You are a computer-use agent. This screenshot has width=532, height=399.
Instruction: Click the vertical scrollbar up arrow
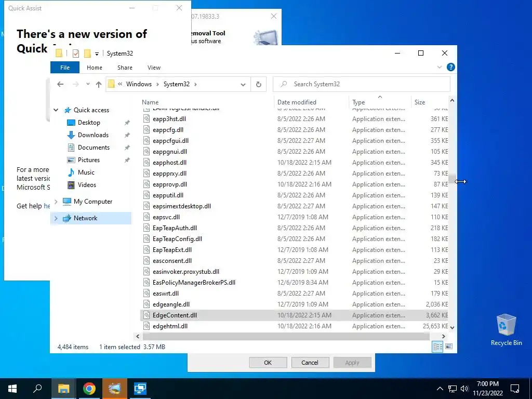coord(452,101)
